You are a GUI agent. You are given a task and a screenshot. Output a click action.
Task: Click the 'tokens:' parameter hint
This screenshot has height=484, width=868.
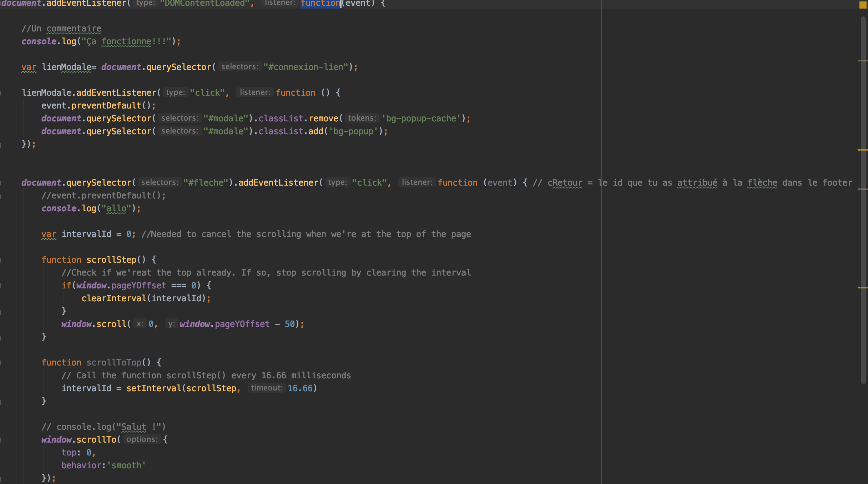tap(362, 118)
